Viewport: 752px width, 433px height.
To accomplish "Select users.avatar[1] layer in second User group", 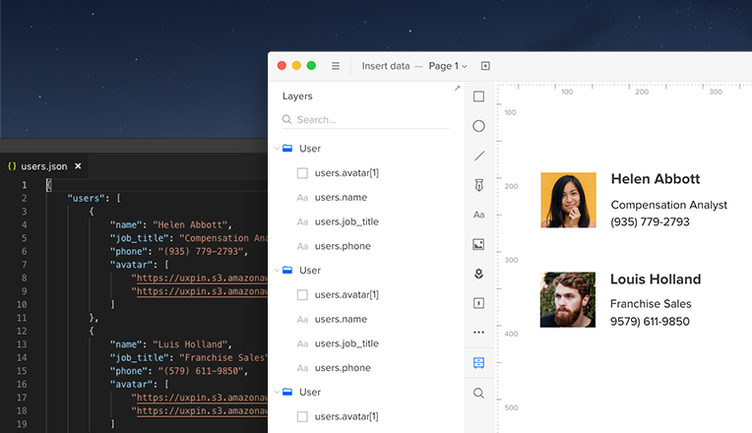I will (x=346, y=295).
